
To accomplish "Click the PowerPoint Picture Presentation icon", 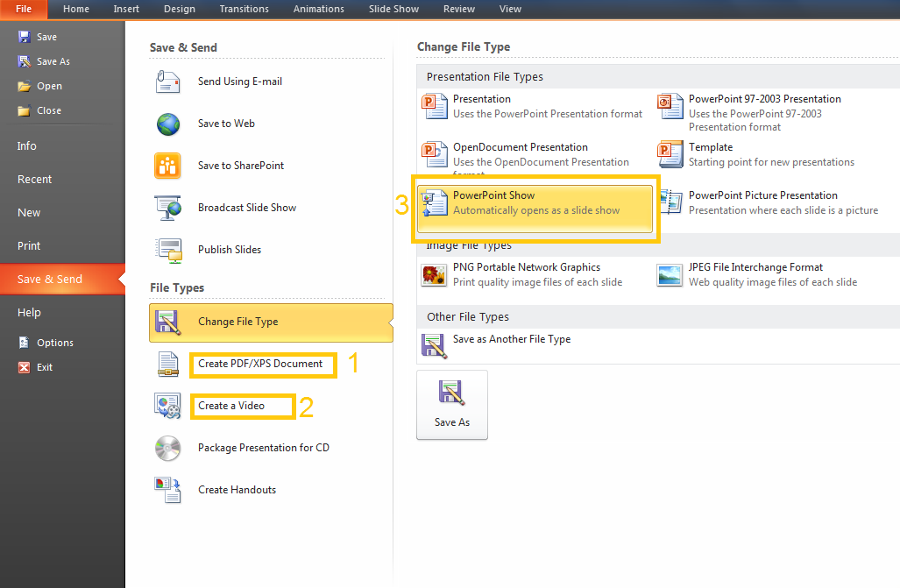I will [670, 202].
